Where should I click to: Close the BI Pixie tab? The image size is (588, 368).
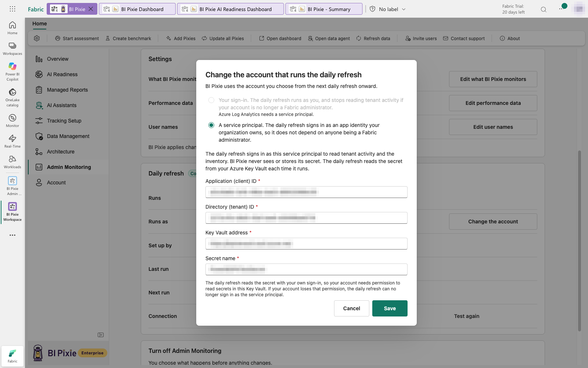91,9
